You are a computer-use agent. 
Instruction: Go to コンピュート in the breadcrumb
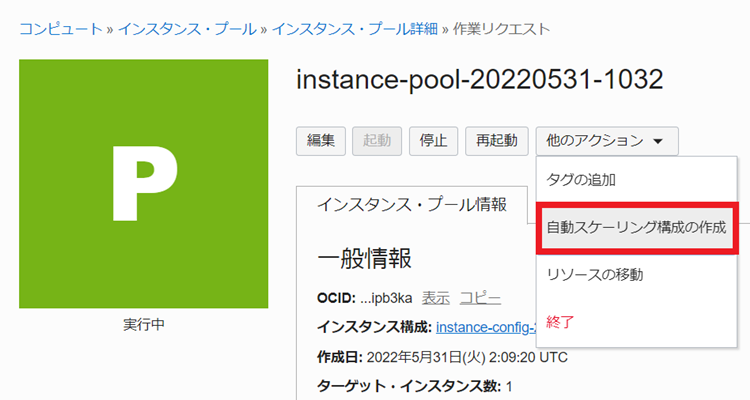[x=61, y=29]
